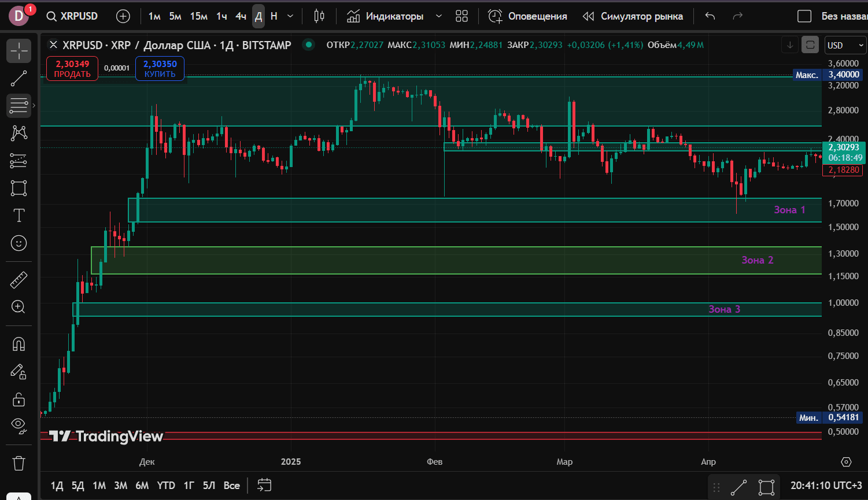Change candlestick chart type

point(319,16)
